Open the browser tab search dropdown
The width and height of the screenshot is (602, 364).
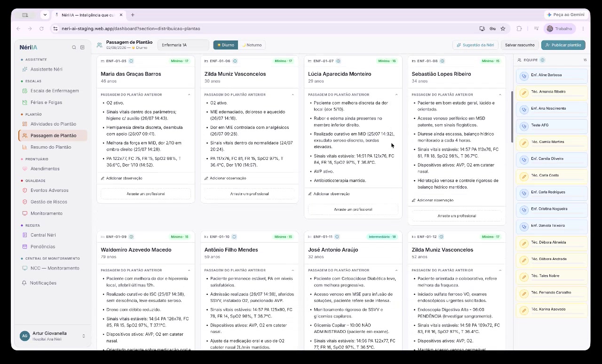point(45,15)
